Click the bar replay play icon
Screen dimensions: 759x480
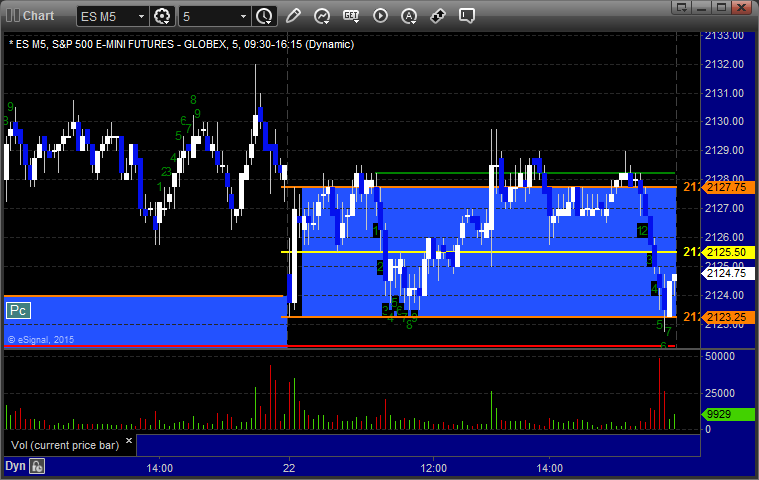(380, 16)
